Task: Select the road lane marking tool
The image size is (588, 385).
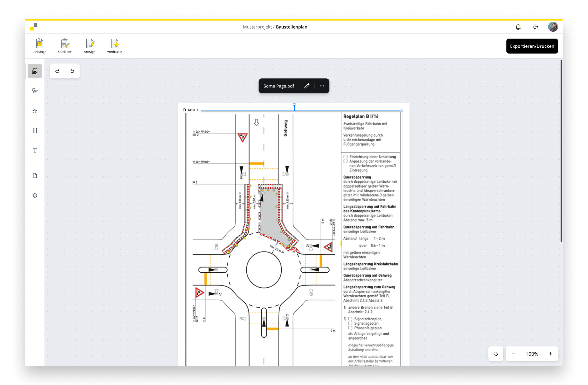Action: click(x=35, y=131)
